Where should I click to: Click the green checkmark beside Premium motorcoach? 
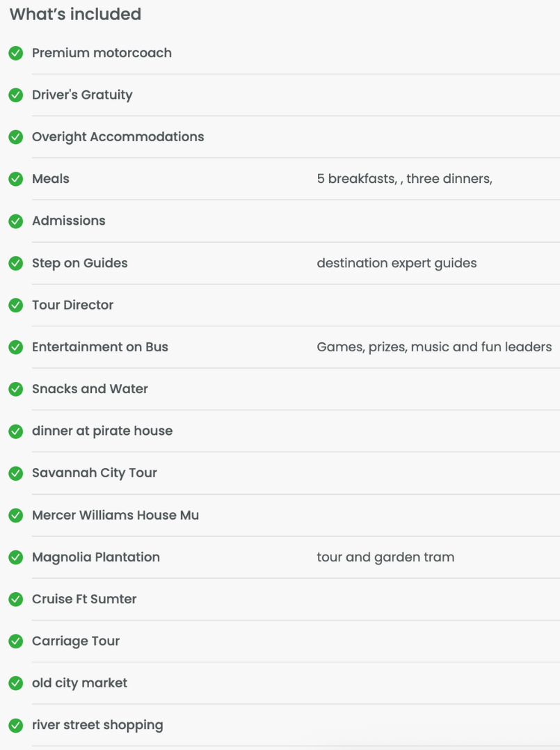click(16, 53)
